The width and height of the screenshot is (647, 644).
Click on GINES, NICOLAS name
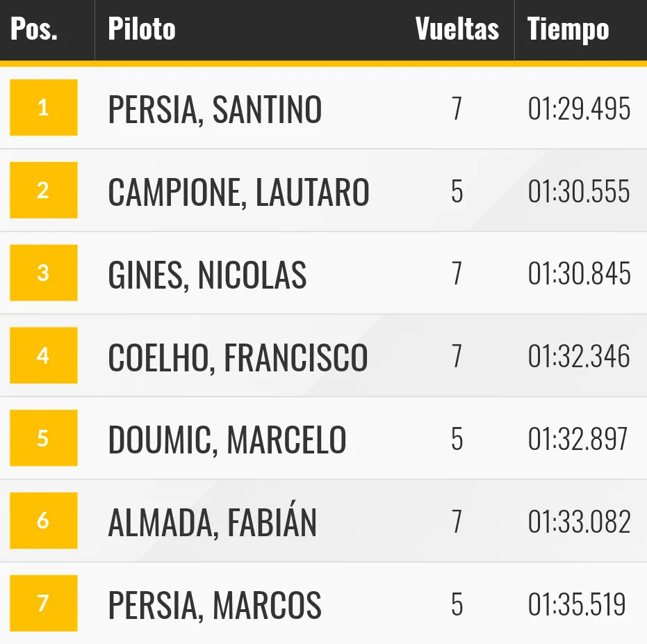207,274
